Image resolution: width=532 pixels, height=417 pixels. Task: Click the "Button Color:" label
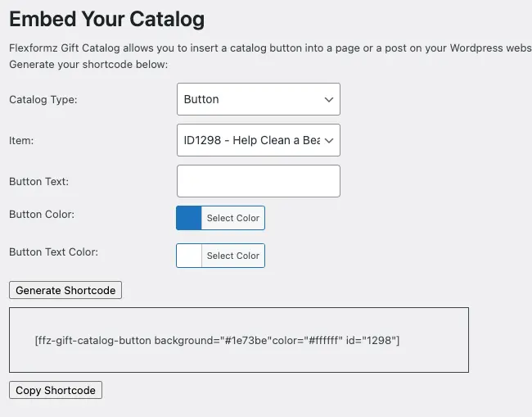(42, 215)
